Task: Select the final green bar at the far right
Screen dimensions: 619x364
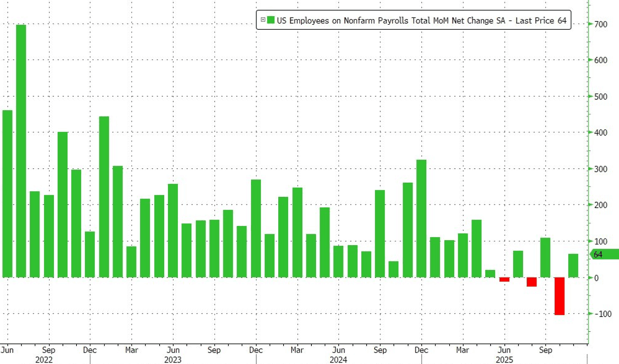Action: [573, 265]
